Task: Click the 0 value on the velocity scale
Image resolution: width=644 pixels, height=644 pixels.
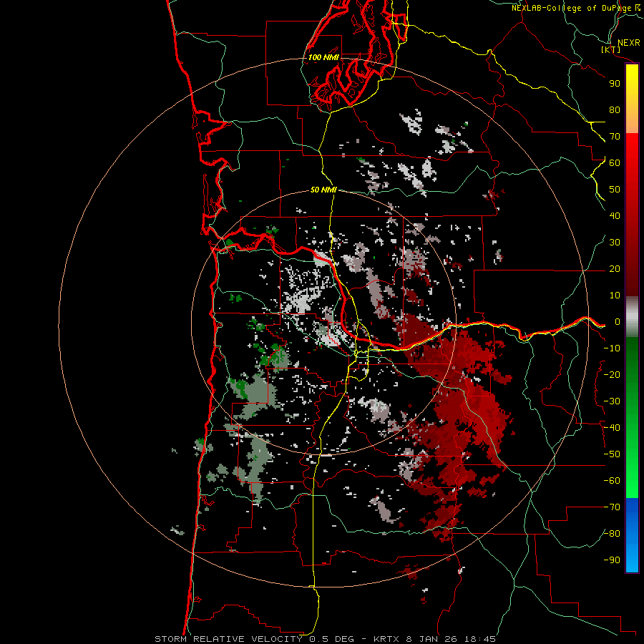Action: pyautogui.click(x=618, y=322)
